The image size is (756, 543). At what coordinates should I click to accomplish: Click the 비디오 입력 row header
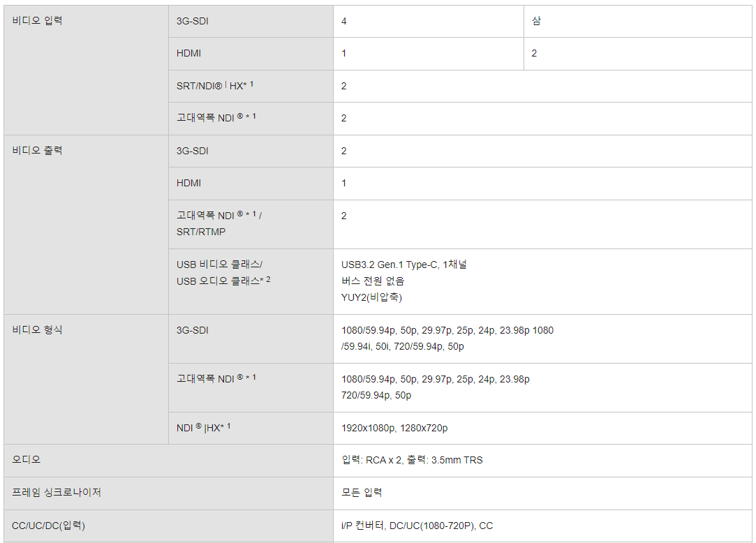pyautogui.click(x=38, y=21)
